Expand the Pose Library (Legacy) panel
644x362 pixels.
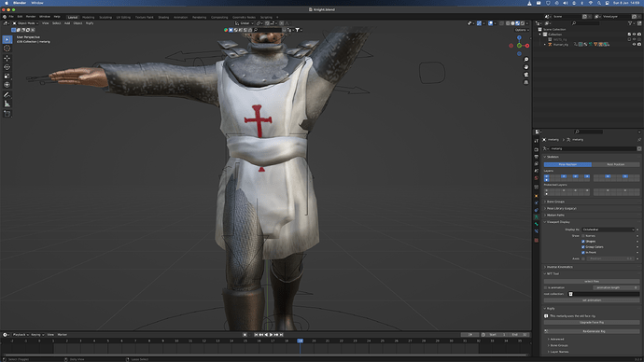561,208
